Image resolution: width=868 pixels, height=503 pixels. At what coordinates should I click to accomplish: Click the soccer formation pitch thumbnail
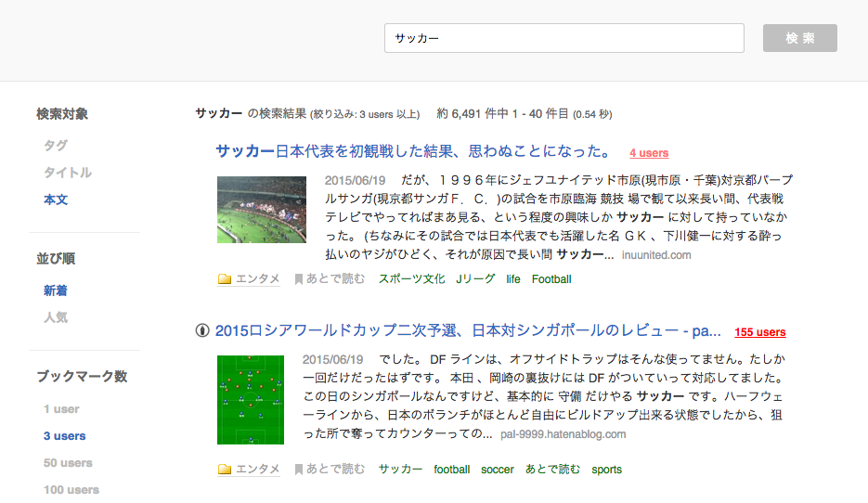251,400
